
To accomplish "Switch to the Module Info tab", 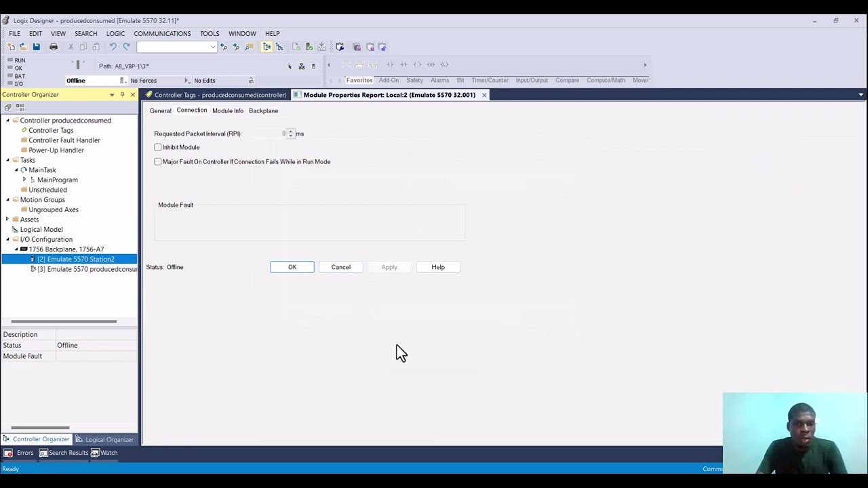I will coord(228,110).
